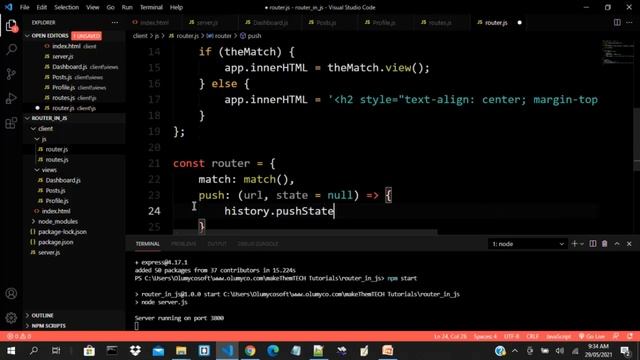
Task: Collapse the ROUTER_IN_JS folder section
Action: pos(28,118)
